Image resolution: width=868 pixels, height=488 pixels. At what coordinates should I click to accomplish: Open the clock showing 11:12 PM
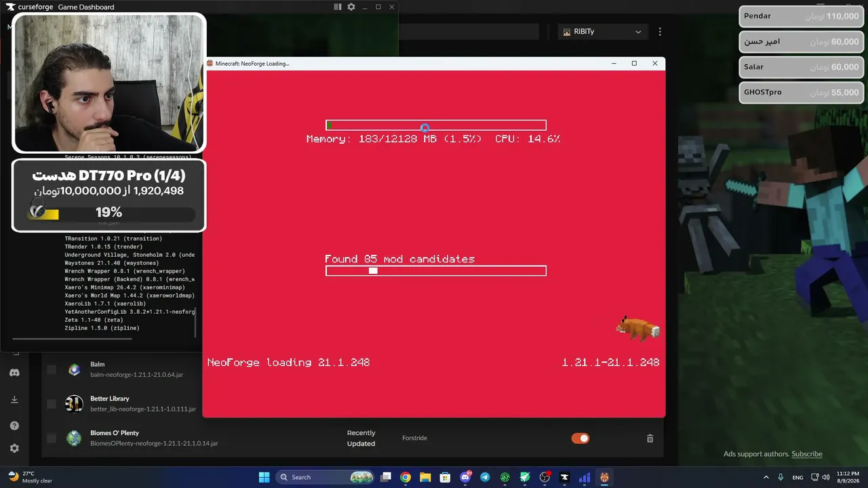click(x=848, y=477)
